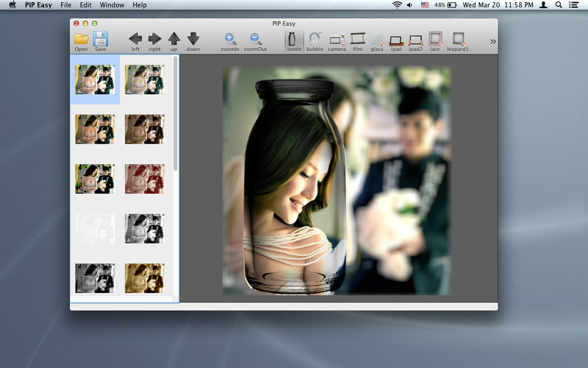
Task: Select the first-row right filter thumbnail
Action: [144, 79]
